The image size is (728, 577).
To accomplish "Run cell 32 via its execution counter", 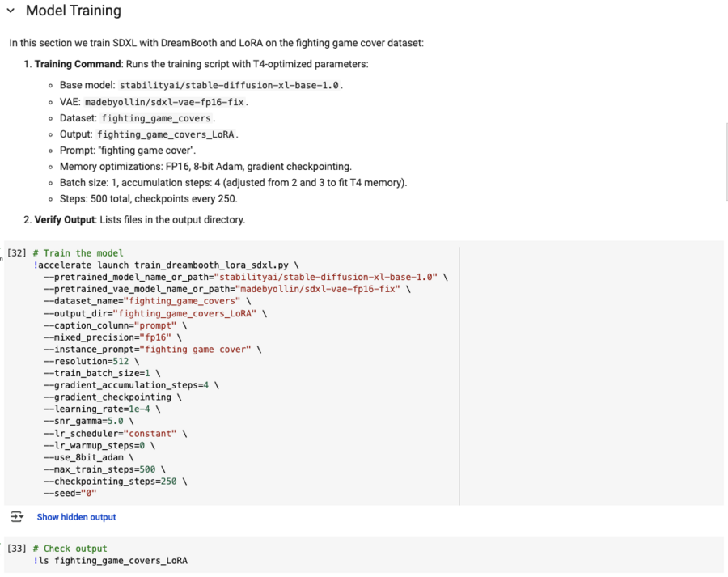I will pos(17,253).
